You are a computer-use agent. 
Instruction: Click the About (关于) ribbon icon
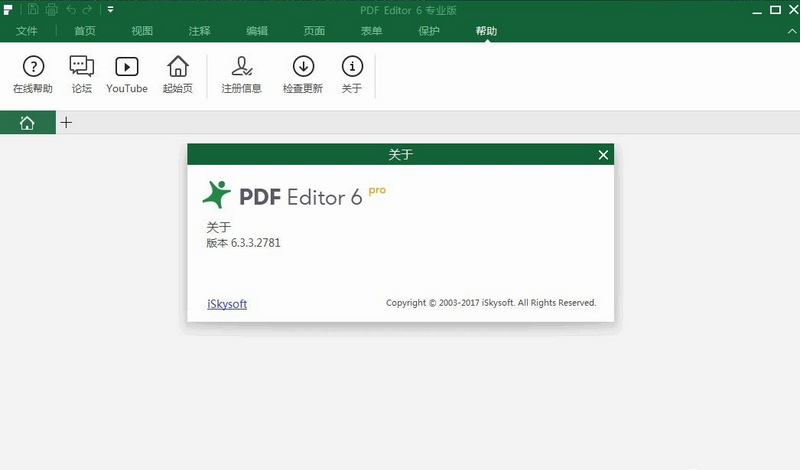point(352,75)
